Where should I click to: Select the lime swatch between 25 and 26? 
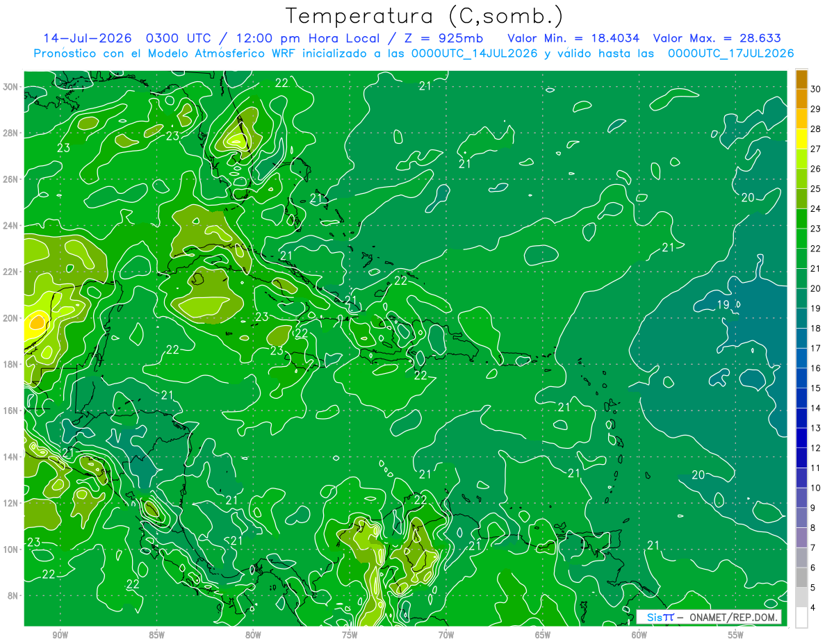(x=801, y=179)
